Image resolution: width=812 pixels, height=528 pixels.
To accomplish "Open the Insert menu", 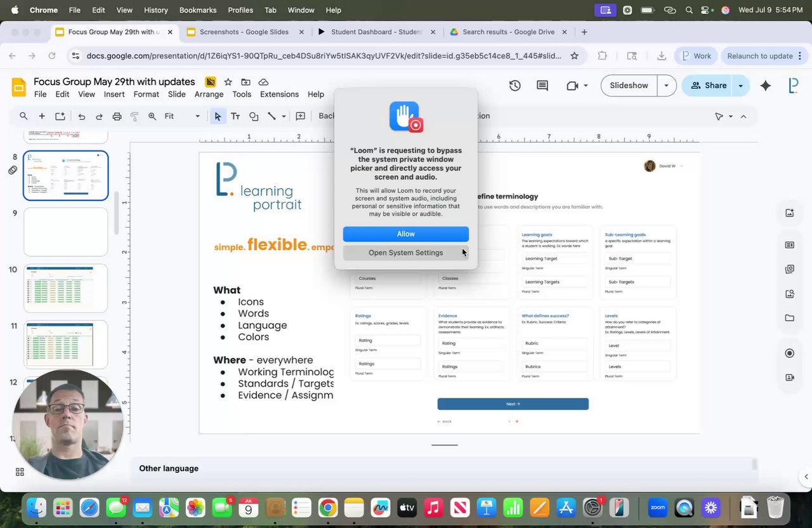I will (x=114, y=94).
